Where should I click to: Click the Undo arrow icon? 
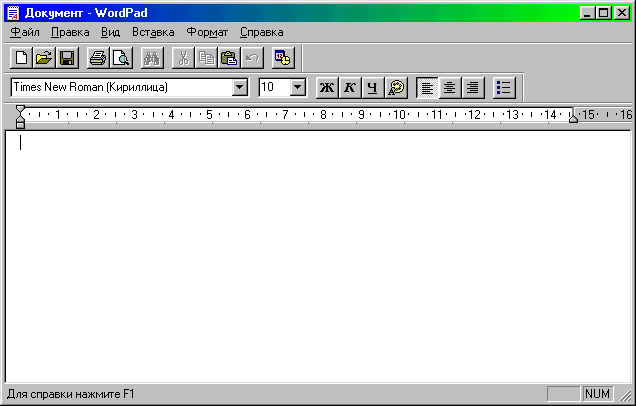(x=252, y=58)
